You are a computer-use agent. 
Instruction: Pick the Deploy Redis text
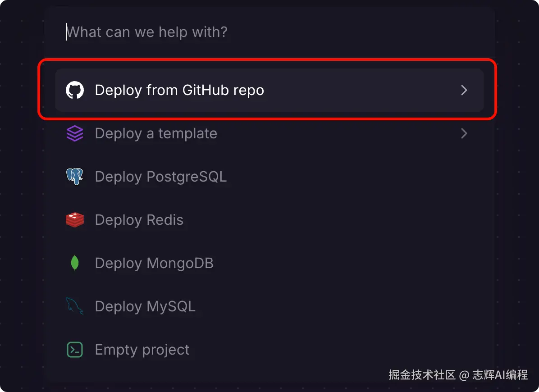pos(139,220)
